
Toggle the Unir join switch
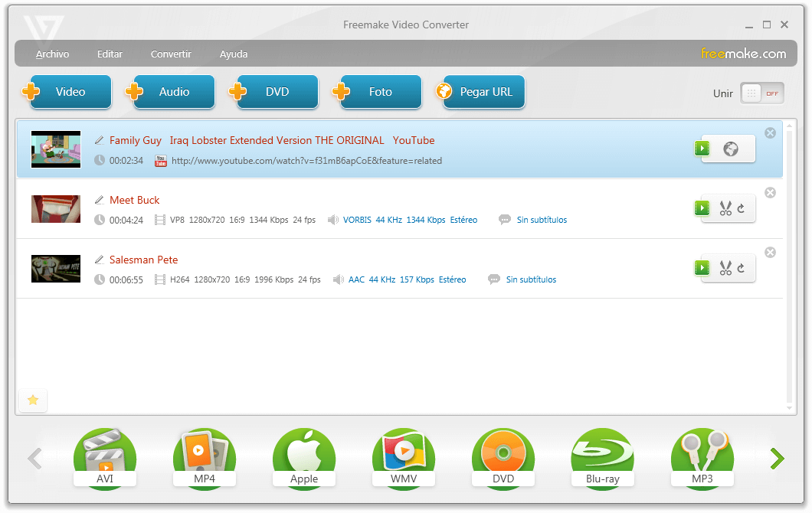pyautogui.click(x=761, y=93)
